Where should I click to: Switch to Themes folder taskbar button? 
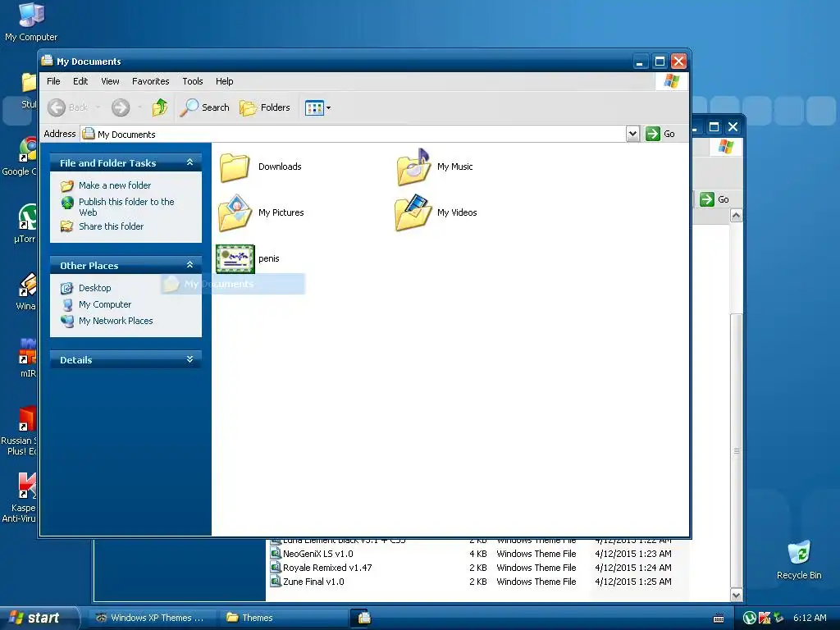[283, 619]
